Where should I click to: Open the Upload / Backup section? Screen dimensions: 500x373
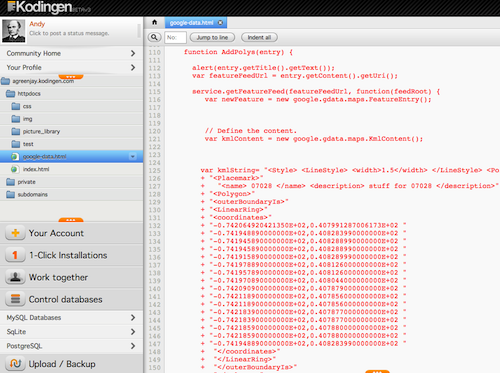(71, 364)
